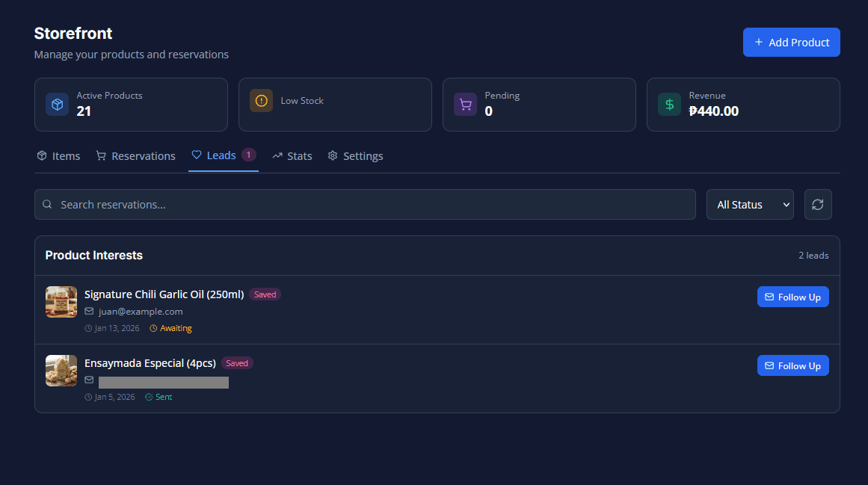
Task: Click the Ensaymada Especial product thumbnail
Action: [x=61, y=371]
